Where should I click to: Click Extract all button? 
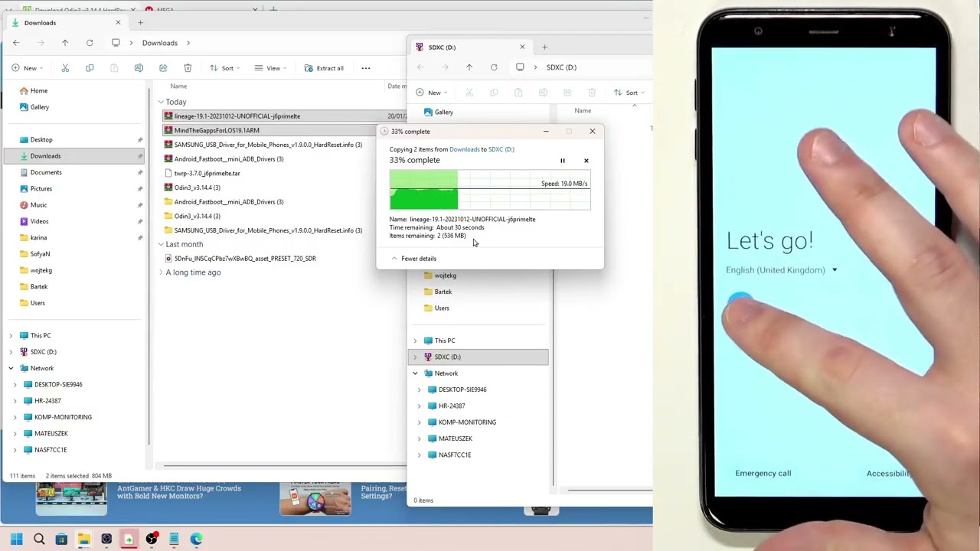click(324, 68)
